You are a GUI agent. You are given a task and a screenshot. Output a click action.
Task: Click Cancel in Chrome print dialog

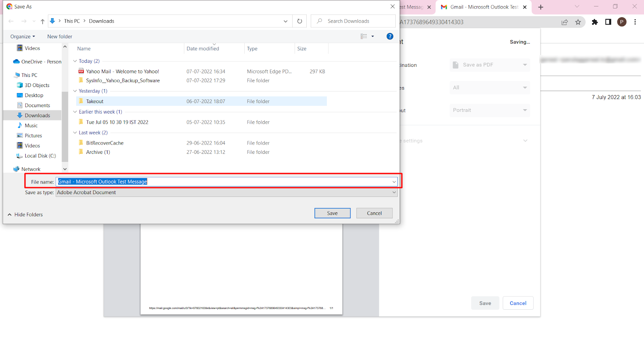tap(518, 303)
